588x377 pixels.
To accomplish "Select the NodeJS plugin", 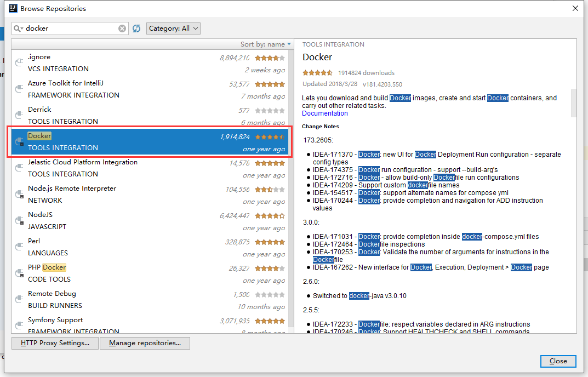I will click(x=150, y=220).
